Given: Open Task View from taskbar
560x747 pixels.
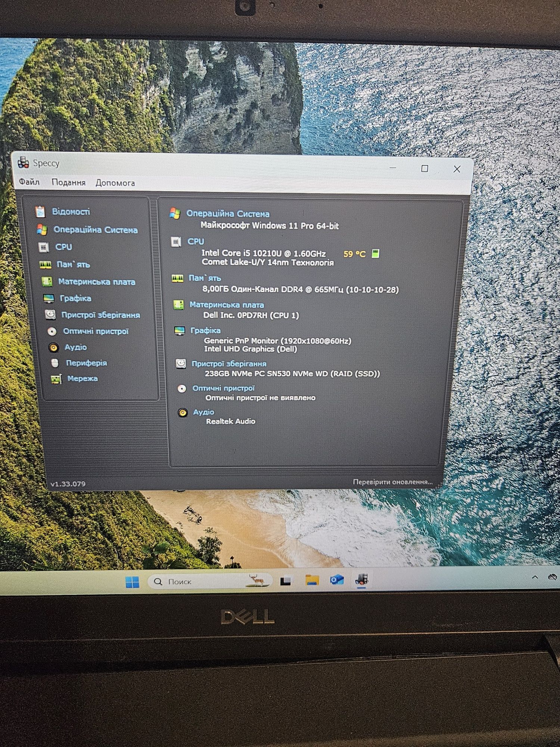Looking at the screenshot, I should click(286, 581).
